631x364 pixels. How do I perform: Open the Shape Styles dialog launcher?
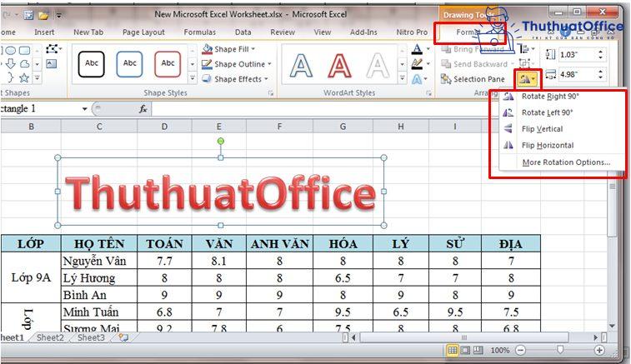pyautogui.click(x=271, y=93)
